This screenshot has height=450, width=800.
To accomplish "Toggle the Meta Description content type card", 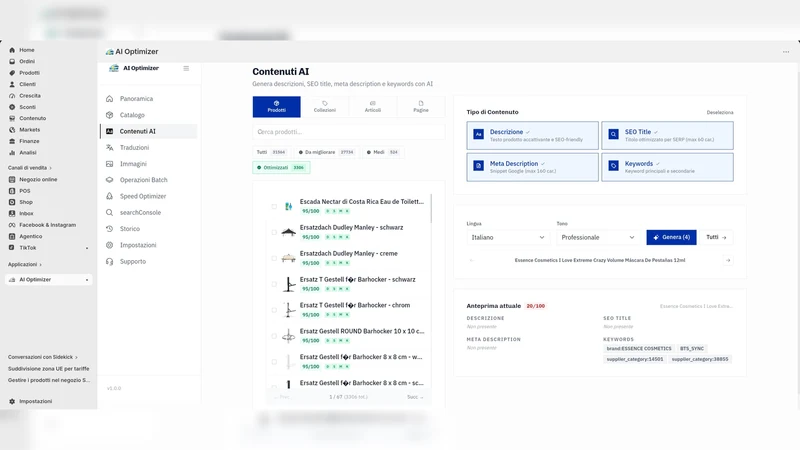I will click(532, 167).
